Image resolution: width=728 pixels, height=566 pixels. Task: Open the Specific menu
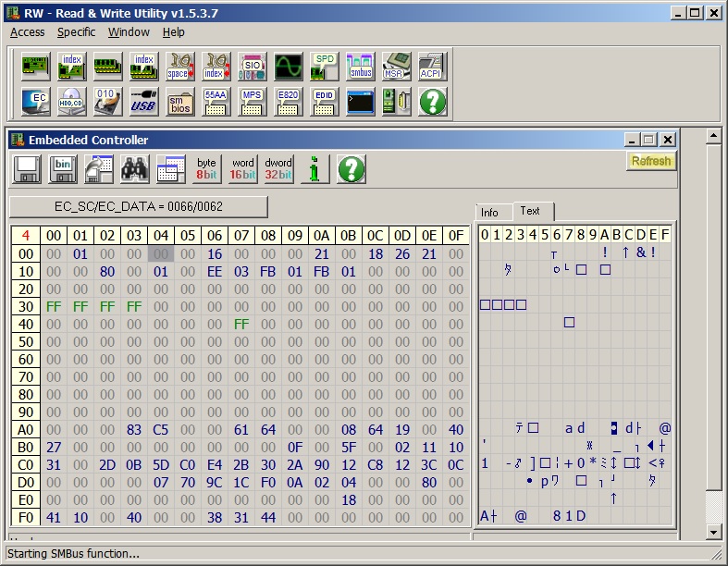pyautogui.click(x=76, y=32)
